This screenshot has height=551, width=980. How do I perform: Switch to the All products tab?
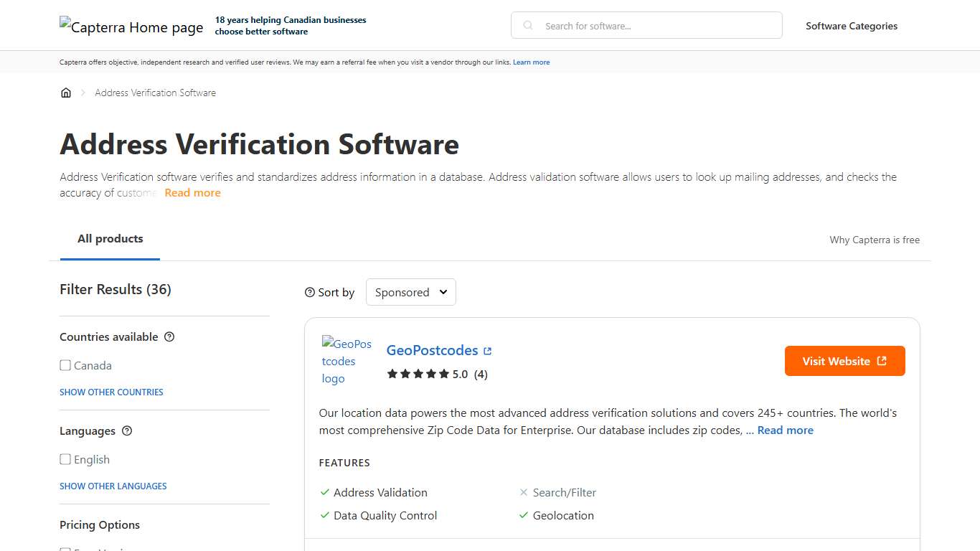pos(110,238)
